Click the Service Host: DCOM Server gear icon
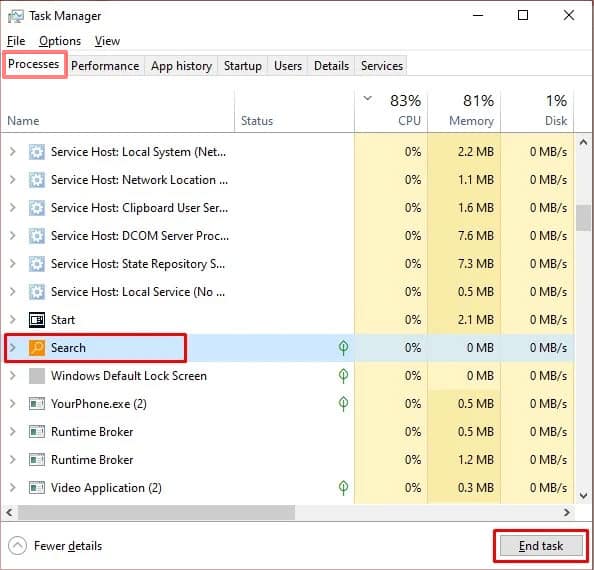Viewport: 594px width, 570px height. pyautogui.click(x=37, y=236)
